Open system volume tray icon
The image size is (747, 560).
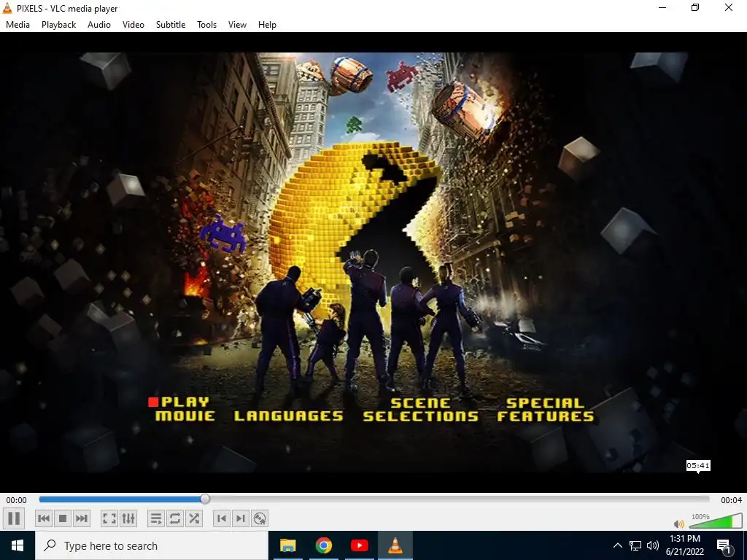click(653, 545)
